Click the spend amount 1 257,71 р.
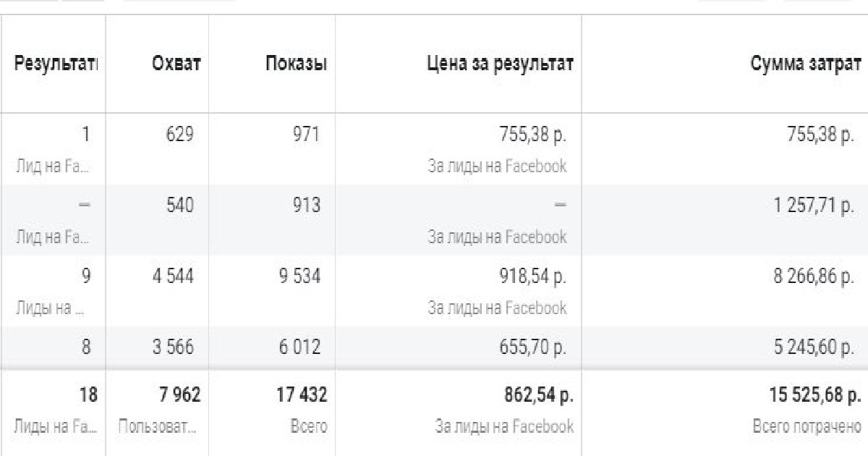Viewport: 868px width, 456px height. click(814, 205)
